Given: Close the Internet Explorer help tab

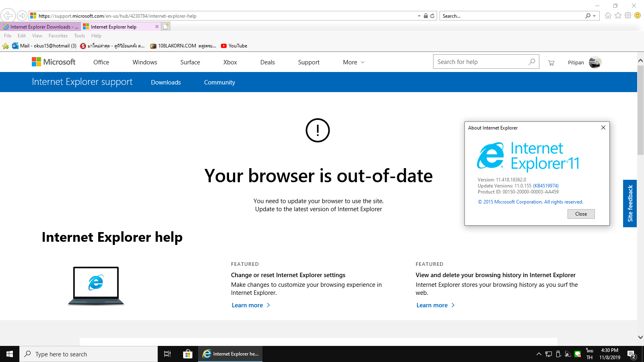Looking at the screenshot, I should (157, 27).
